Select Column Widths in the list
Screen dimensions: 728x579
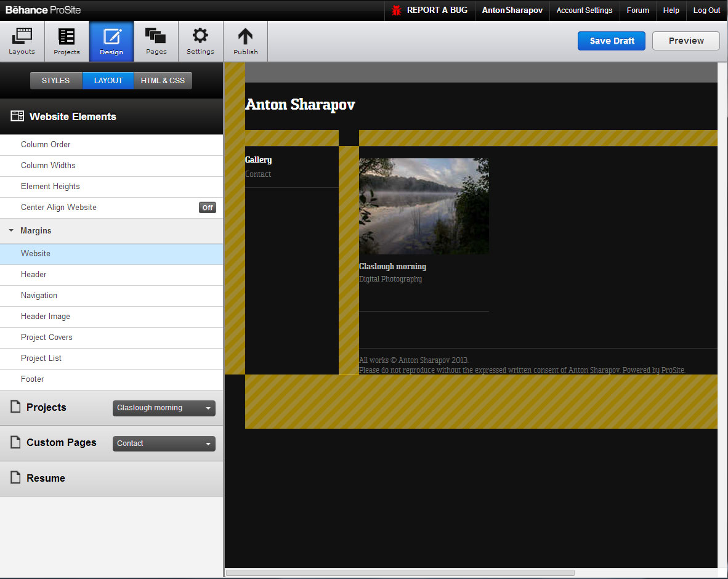tap(48, 165)
